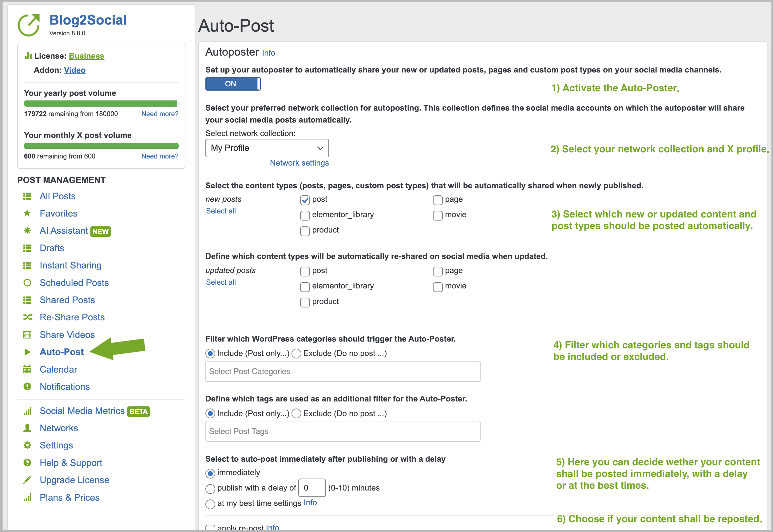Open the Select Post Tags picker
The height and width of the screenshot is (532, 773).
342,431
